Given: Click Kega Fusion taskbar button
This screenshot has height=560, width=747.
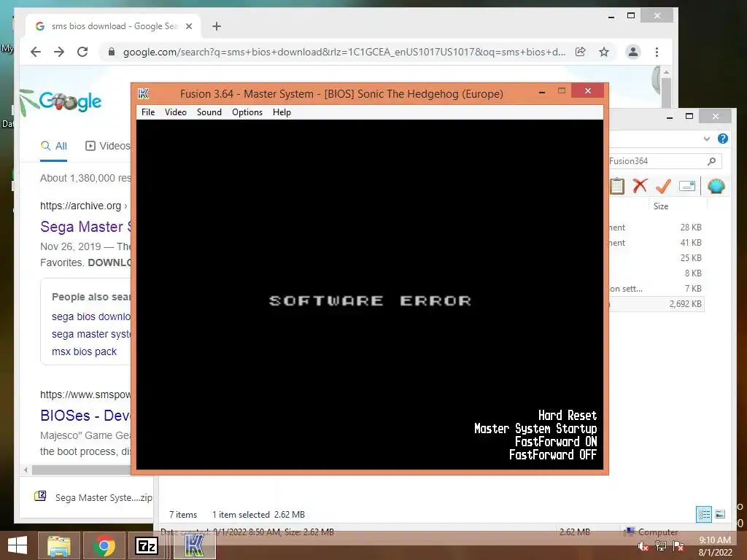Looking at the screenshot, I should (194, 545).
